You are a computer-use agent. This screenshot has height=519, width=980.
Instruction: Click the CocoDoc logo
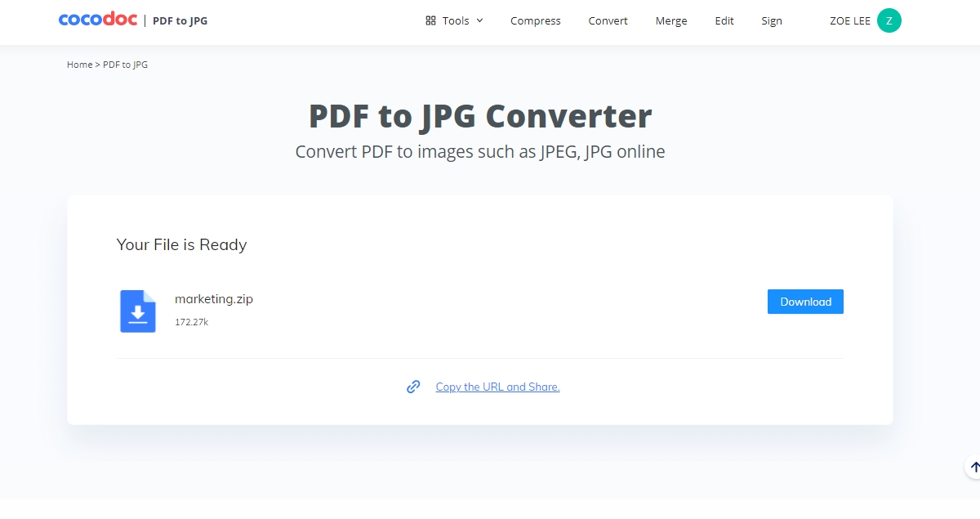(97, 20)
